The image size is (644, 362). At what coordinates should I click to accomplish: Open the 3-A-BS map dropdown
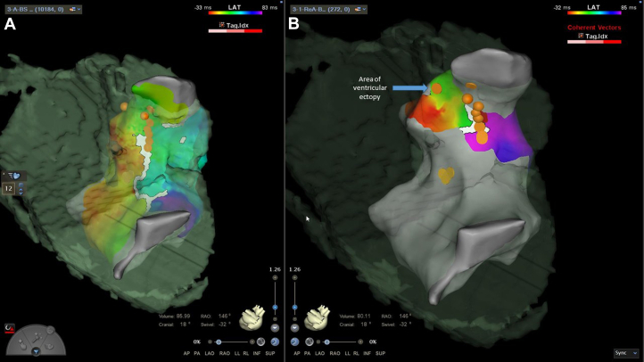43,9
